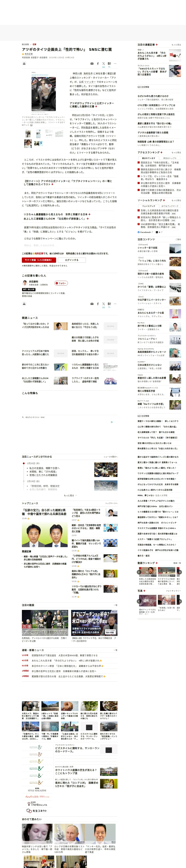
Task: Select the はてなブックマーク social tab
Action: [170, 206]
